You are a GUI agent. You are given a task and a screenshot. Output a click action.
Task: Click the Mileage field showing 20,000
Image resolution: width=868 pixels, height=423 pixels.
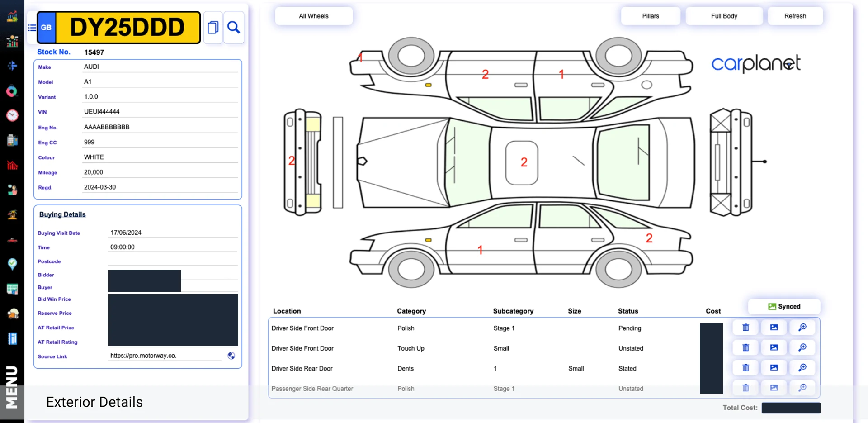pyautogui.click(x=160, y=172)
